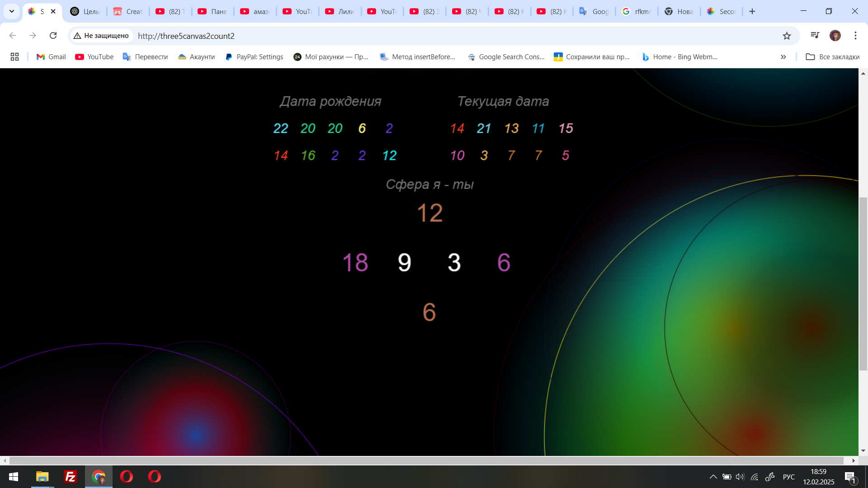Show more bookmarks with double chevron

[783, 57]
